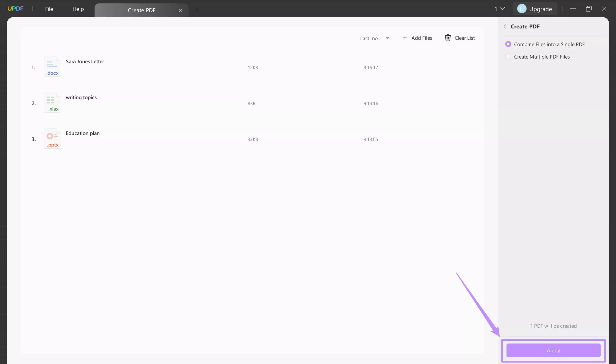Viewport: 616px width, 364px height.
Task: Click the Upgrade account icon
Action: (521, 9)
